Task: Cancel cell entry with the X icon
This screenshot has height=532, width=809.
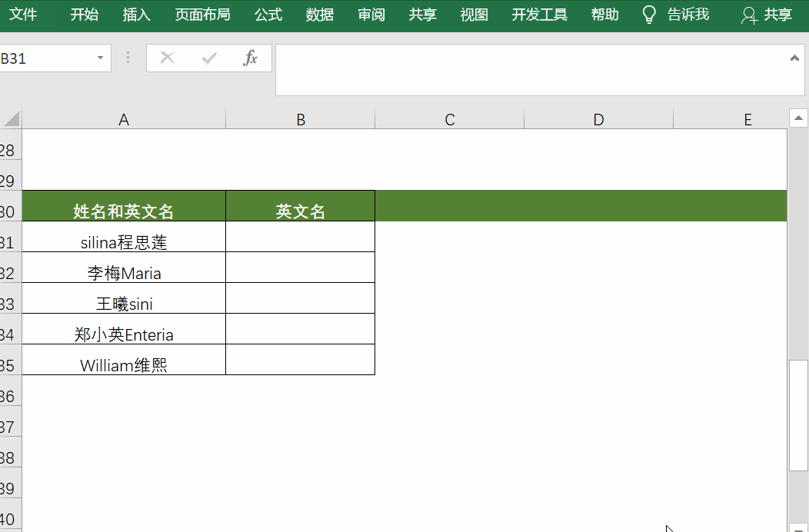Action: [168, 58]
